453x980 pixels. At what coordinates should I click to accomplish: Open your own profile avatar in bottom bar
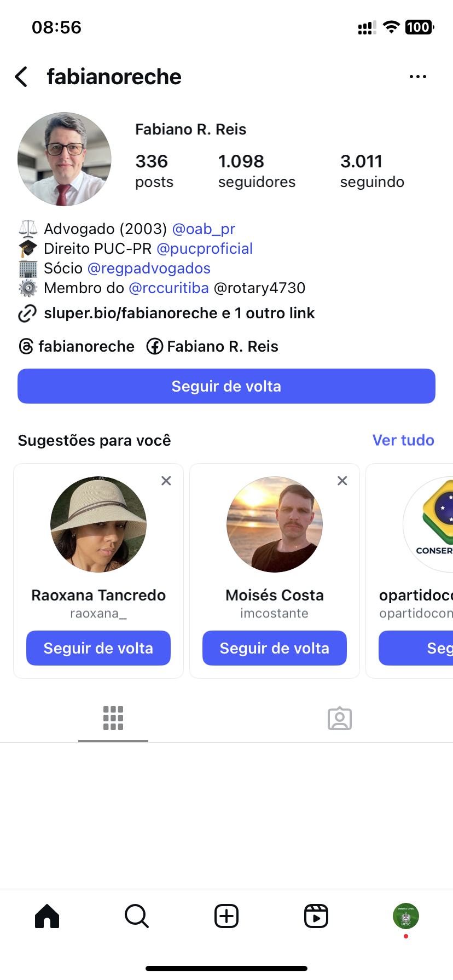[405, 916]
